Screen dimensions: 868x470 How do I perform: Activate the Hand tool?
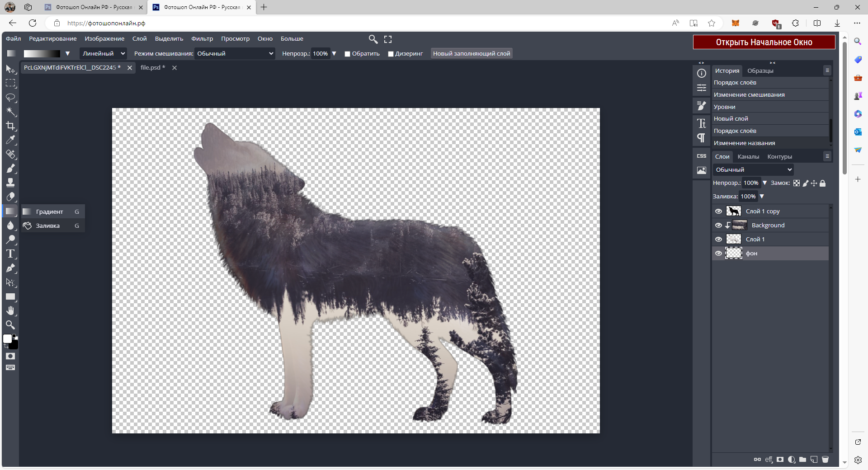[11, 311]
